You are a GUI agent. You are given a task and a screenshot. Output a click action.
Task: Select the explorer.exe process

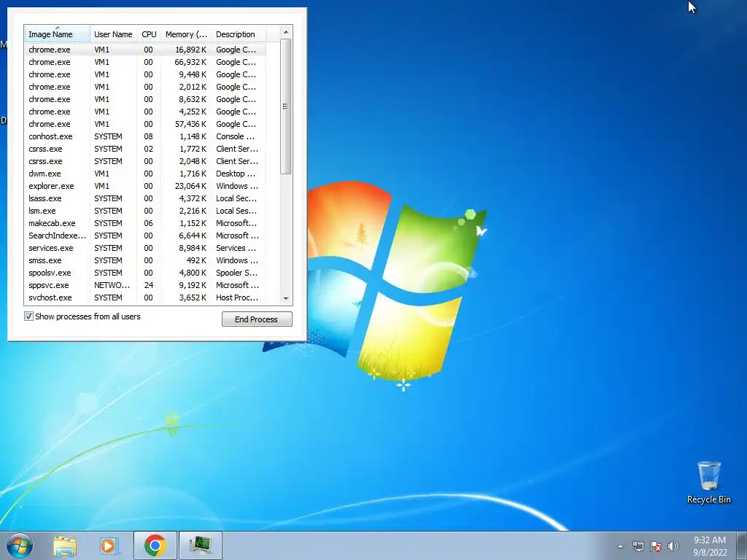[x=145, y=186]
